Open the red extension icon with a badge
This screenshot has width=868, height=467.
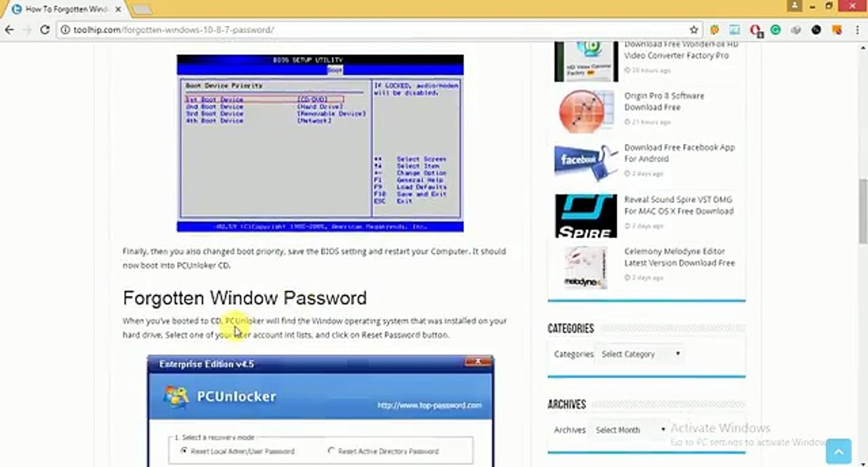point(755,30)
